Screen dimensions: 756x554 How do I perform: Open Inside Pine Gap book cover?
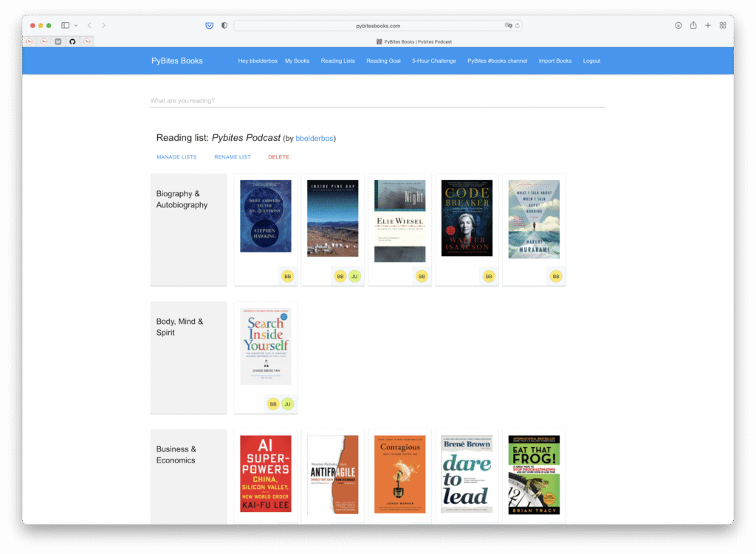tap(333, 218)
